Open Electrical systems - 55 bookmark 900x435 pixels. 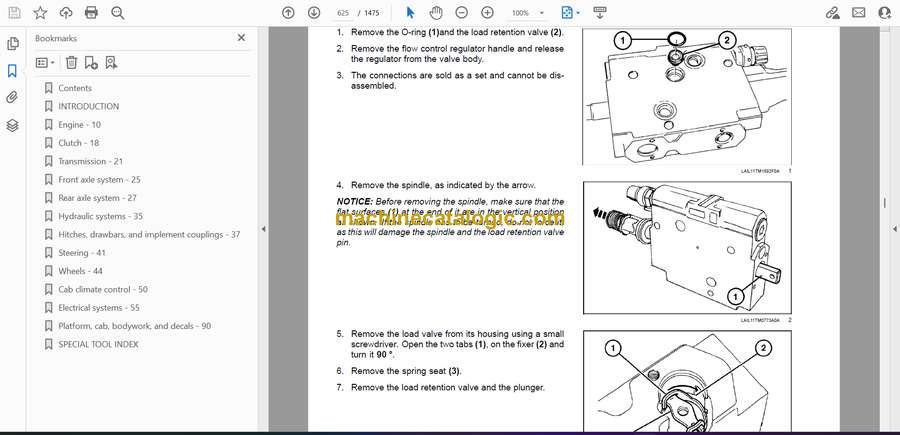(x=99, y=308)
